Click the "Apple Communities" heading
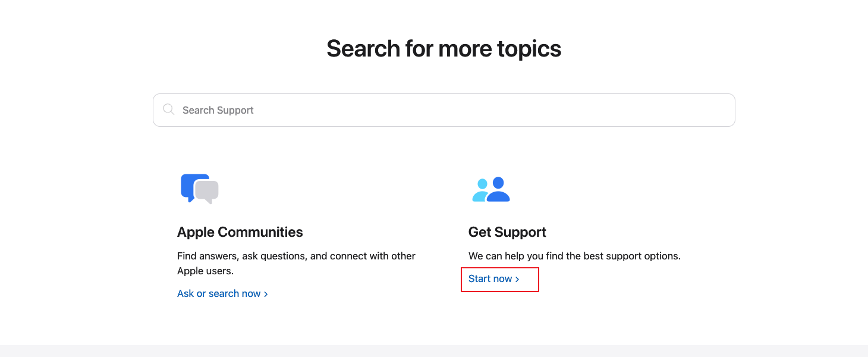The height and width of the screenshot is (357, 868). tap(240, 232)
